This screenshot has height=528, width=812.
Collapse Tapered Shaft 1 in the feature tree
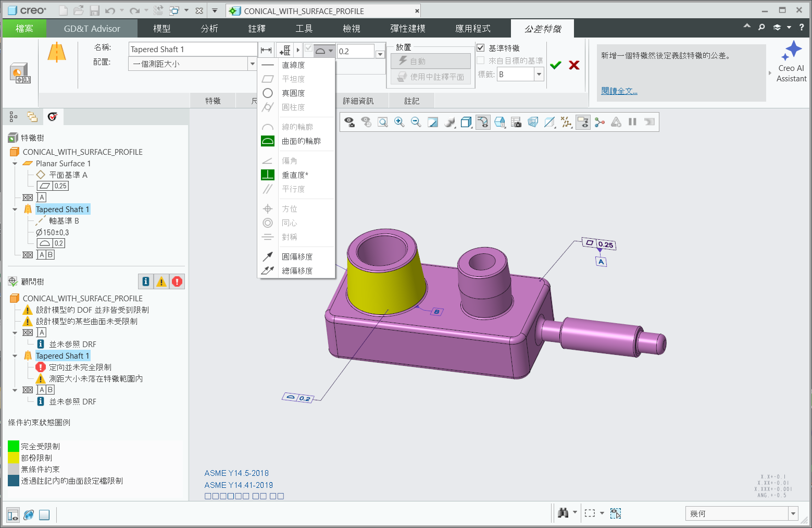click(15, 210)
